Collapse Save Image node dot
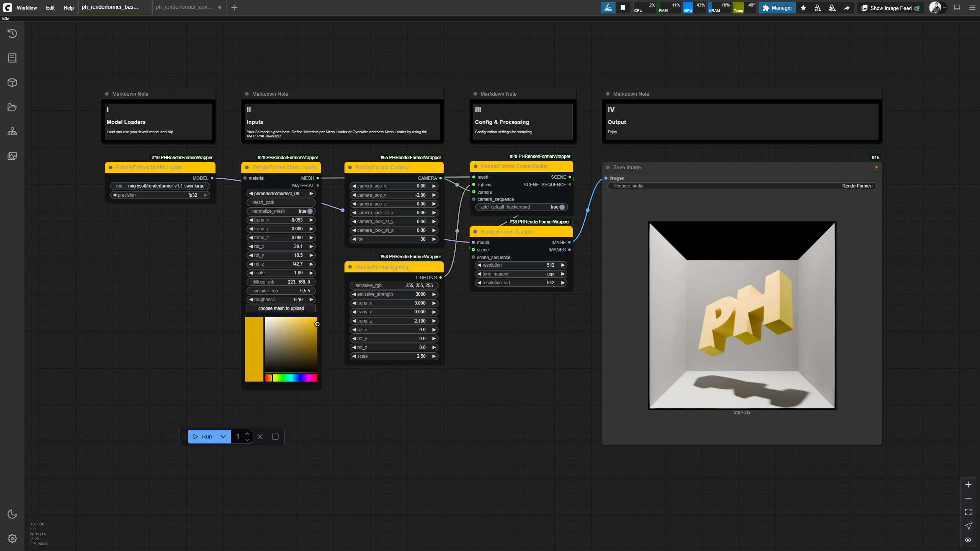The width and height of the screenshot is (980, 551). (608, 168)
